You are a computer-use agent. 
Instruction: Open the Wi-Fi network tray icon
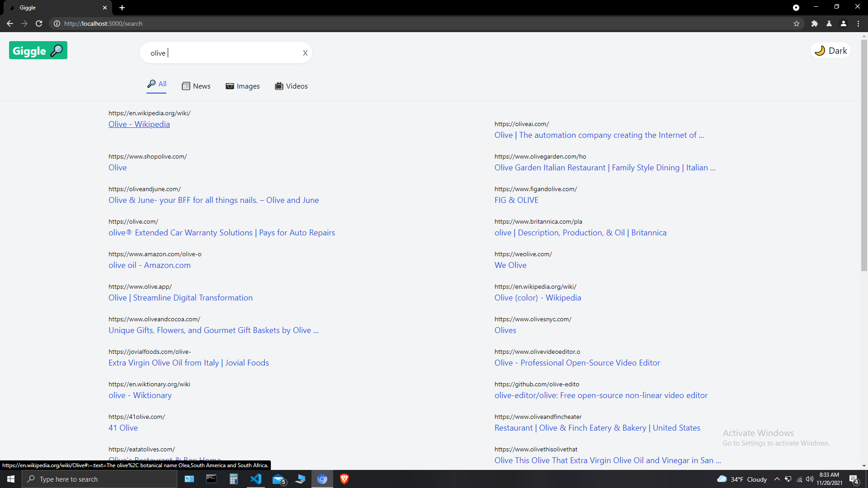click(799, 479)
